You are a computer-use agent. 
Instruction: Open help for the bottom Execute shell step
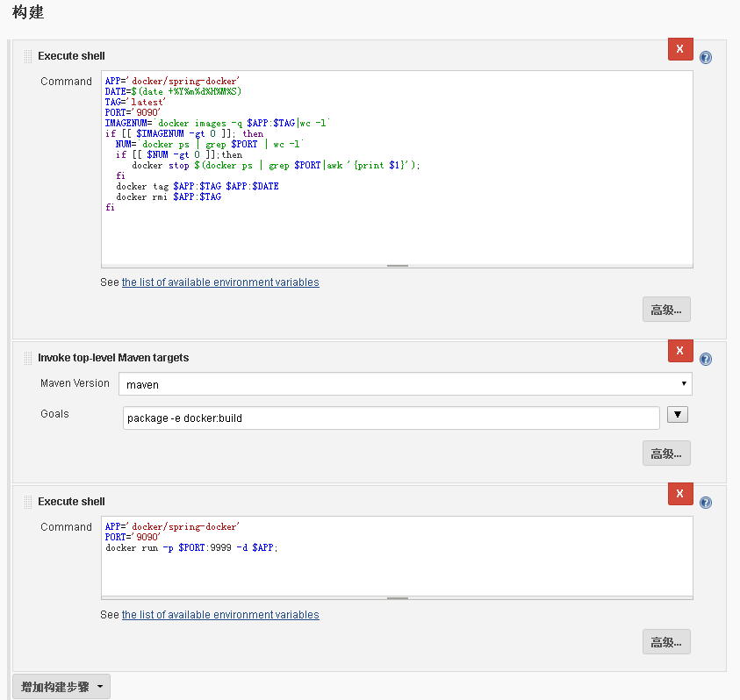[705, 501]
